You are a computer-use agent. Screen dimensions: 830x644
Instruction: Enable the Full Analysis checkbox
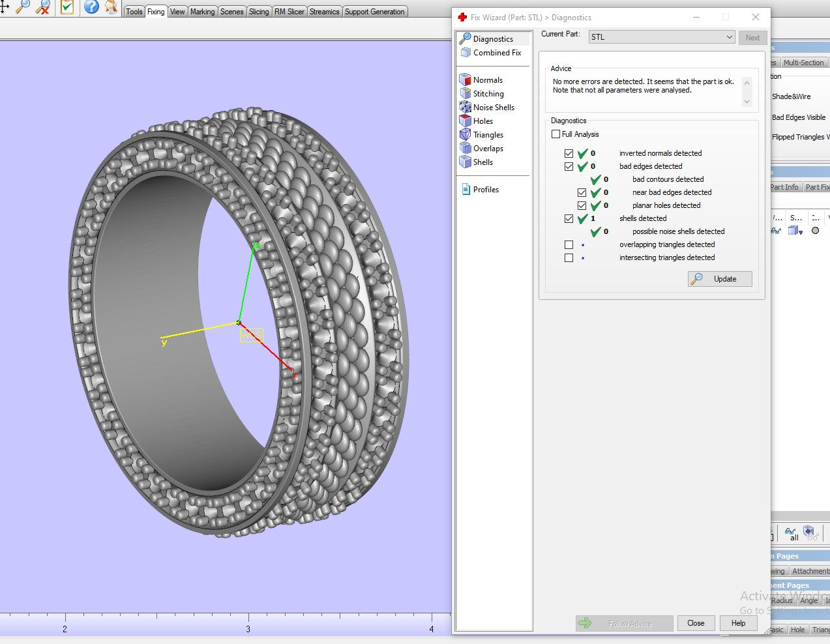[556, 134]
